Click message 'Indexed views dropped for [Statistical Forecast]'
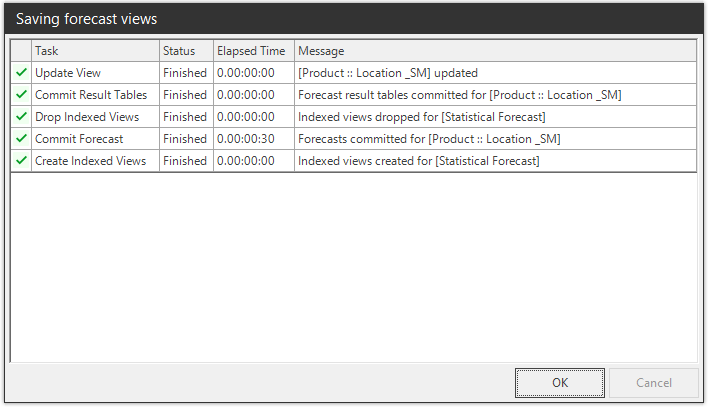The height and width of the screenshot is (407, 709). (421, 117)
